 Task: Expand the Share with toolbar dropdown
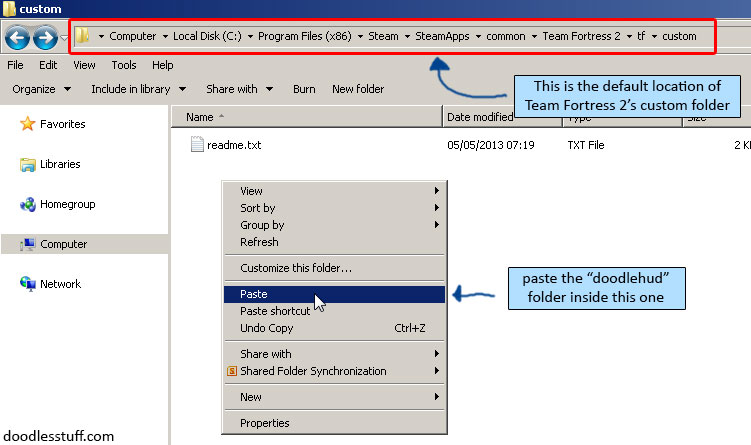tap(238, 89)
